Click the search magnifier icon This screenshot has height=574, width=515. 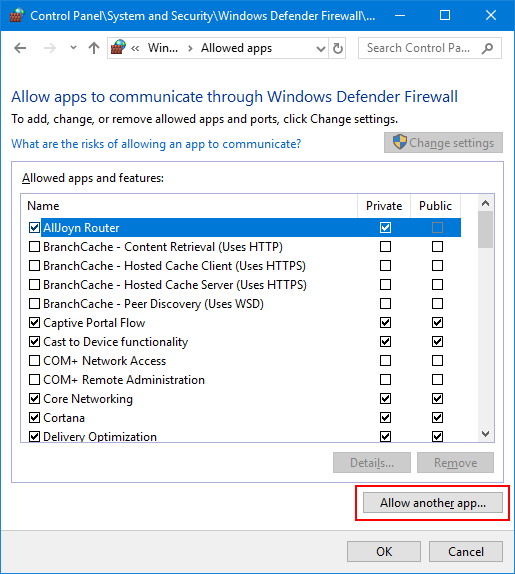[487, 48]
